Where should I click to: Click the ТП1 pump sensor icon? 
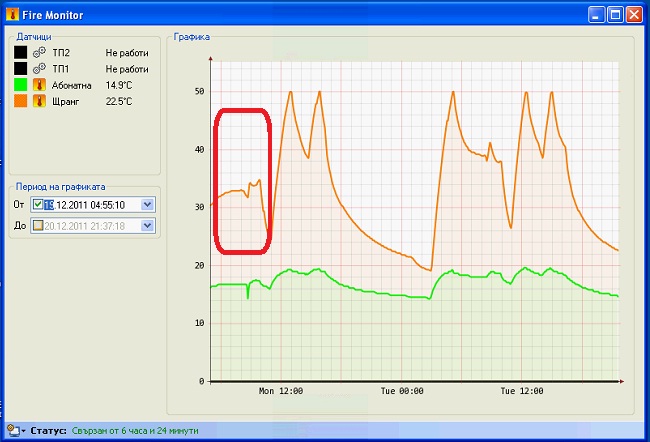click(41, 68)
